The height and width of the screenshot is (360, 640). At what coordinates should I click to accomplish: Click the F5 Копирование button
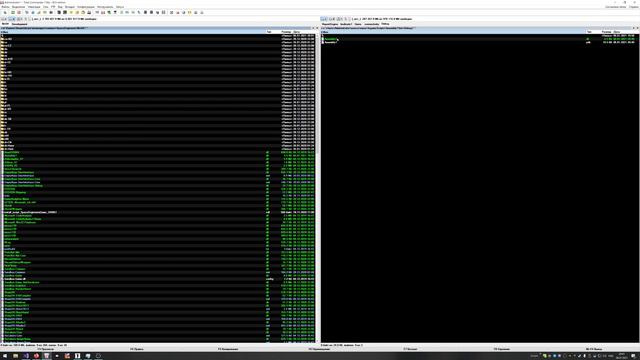point(228,349)
